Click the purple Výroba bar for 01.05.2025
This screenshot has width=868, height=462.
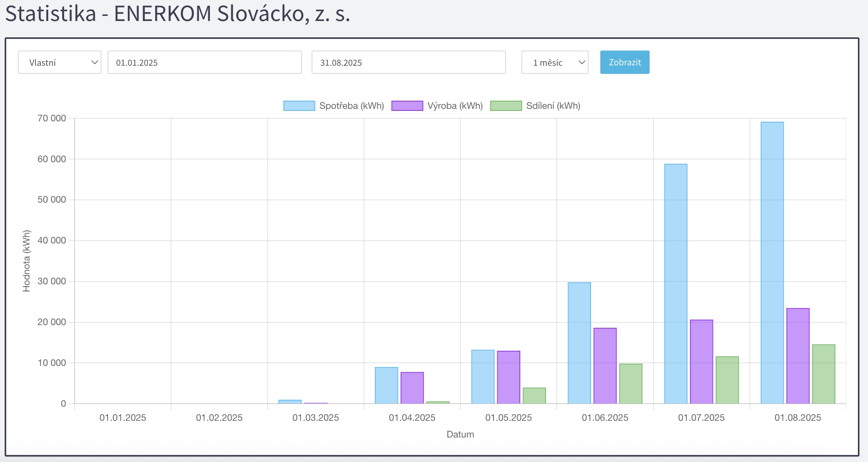click(508, 377)
